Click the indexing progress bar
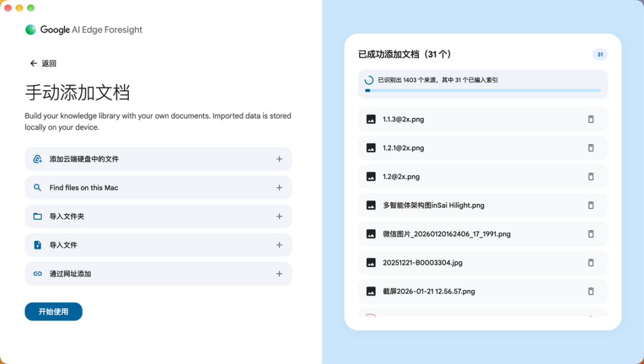Screen dimensions: 644x364 482,91
